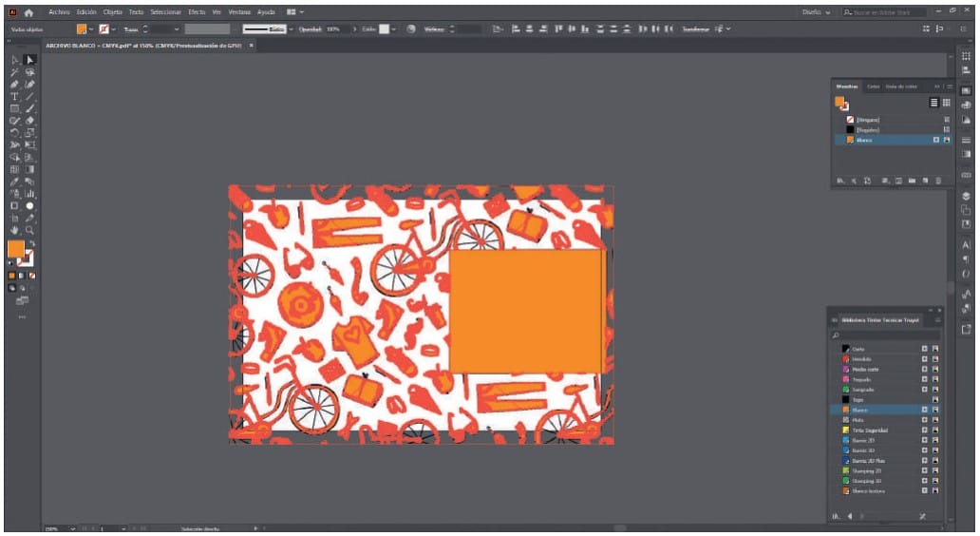
Task: Open the Objeto menu
Action: pos(112,11)
